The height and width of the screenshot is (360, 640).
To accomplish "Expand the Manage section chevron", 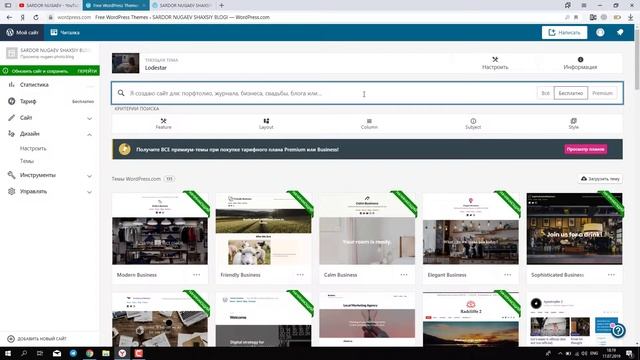I will pos(89,192).
